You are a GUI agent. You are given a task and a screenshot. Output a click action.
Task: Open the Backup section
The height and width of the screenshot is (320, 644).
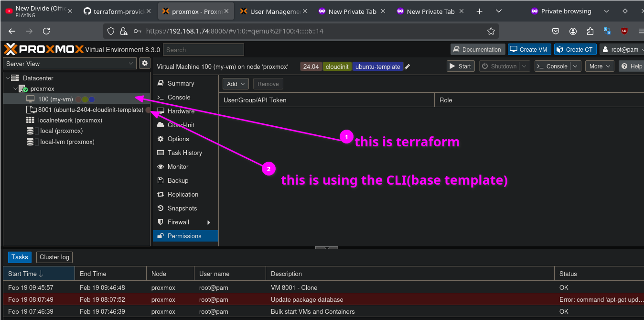178,180
